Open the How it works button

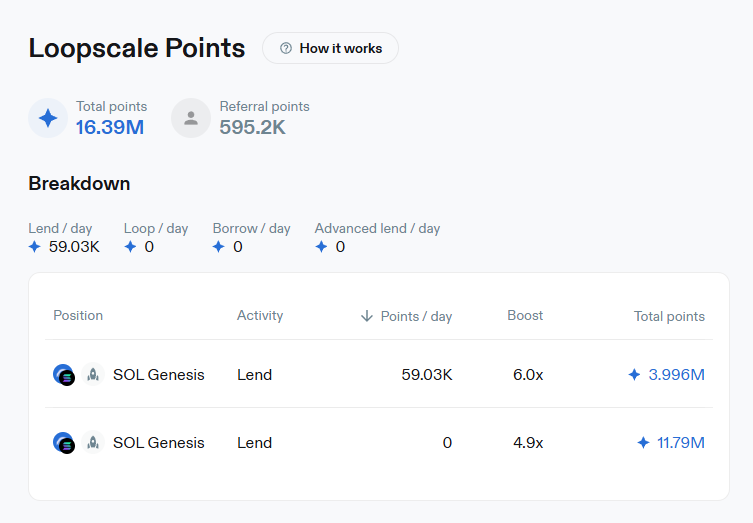330,48
